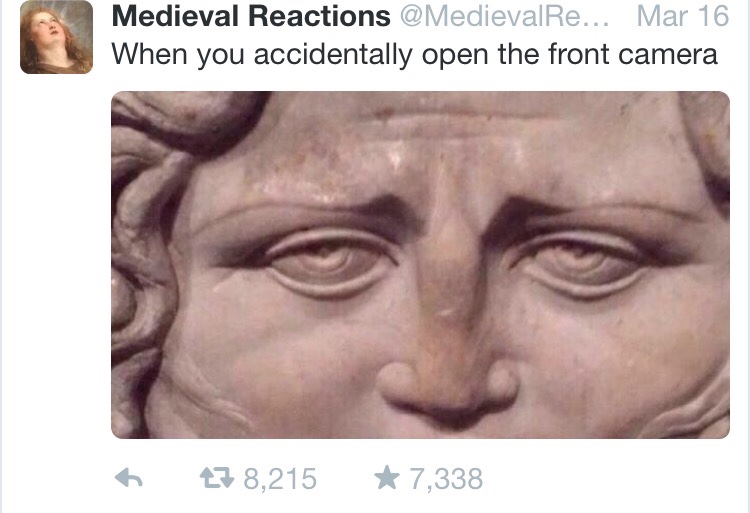Click the word "camera" in the tweet

point(668,54)
